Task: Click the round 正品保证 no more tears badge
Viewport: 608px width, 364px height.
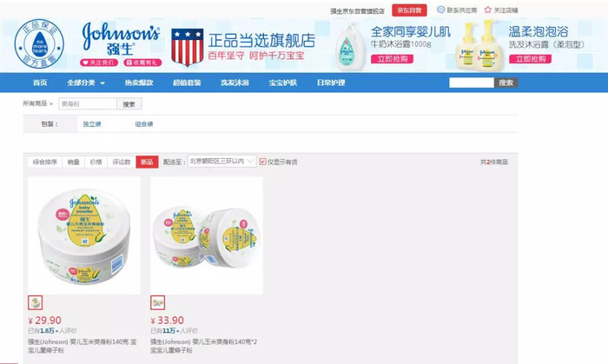Action: (x=39, y=43)
